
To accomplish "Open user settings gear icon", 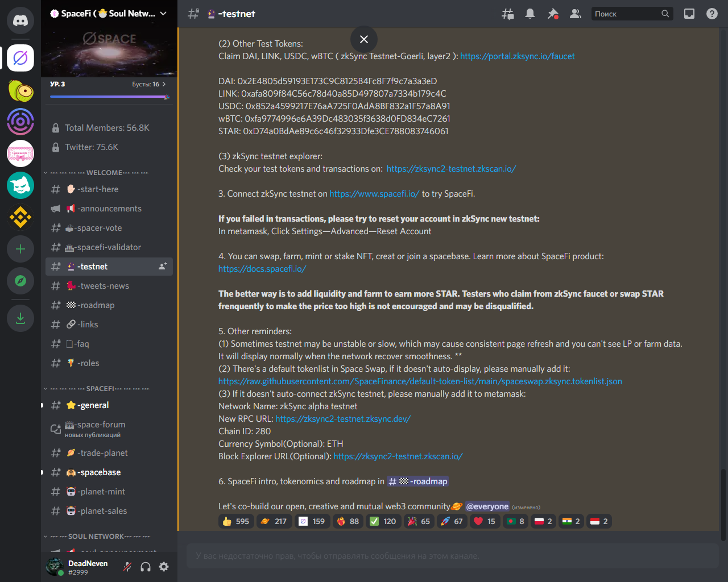I will pos(164,567).
